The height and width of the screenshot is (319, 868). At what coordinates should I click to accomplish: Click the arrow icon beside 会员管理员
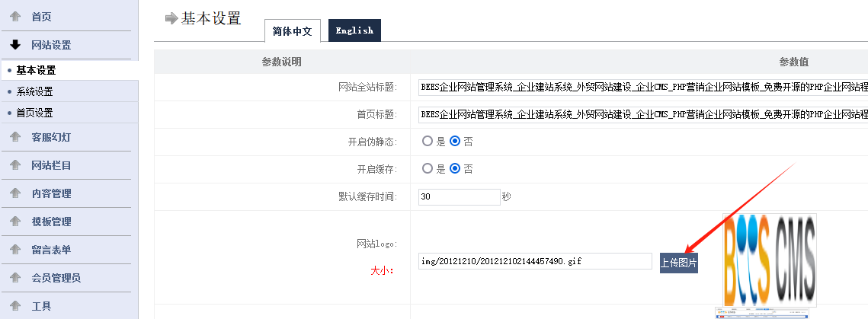tap(15, 279)
